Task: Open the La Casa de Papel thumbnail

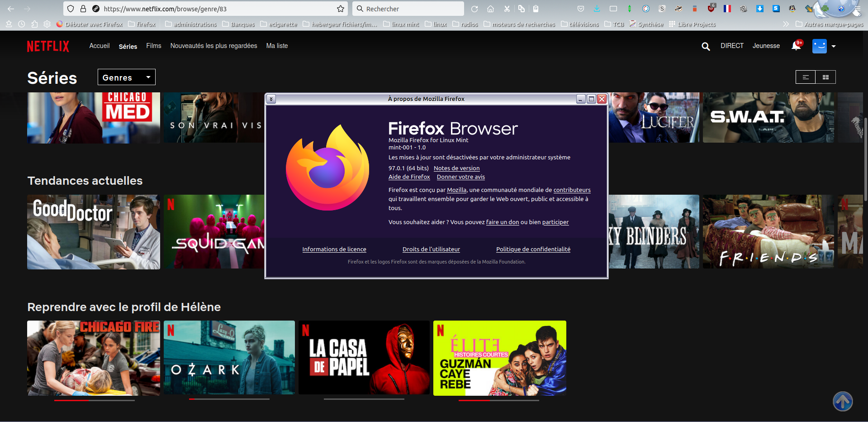Action: pyautogui.click(x=364, y=358)
